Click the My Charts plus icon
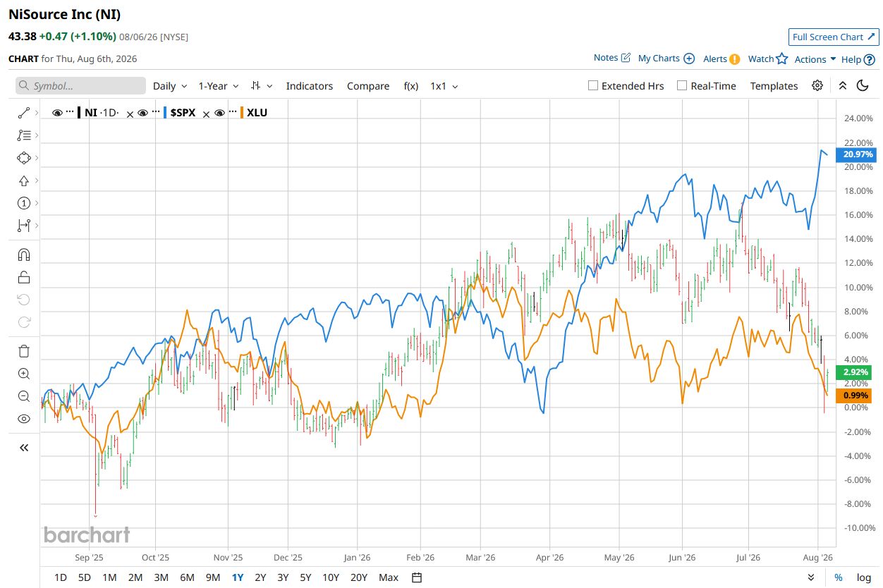This screenshot has width=883, height=588. coord(689,59)
